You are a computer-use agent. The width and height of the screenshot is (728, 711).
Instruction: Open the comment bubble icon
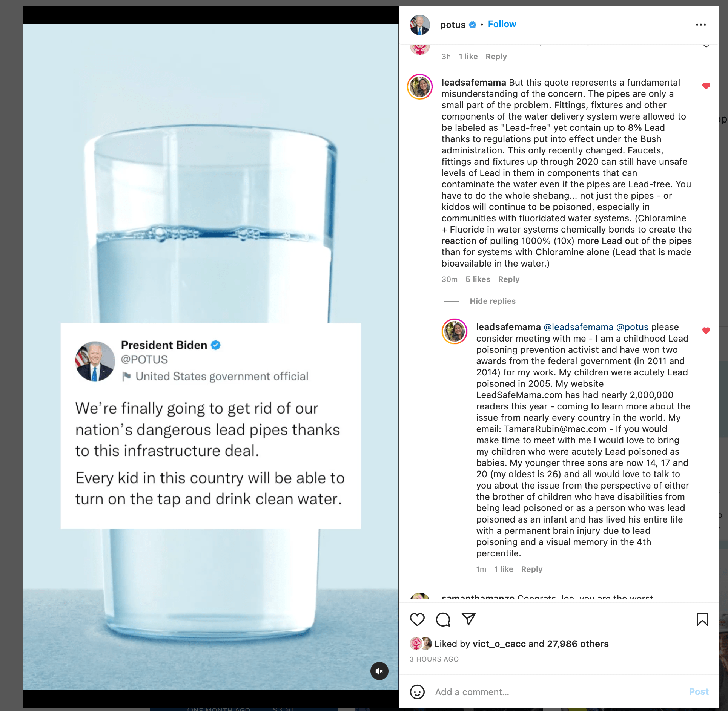443,619
